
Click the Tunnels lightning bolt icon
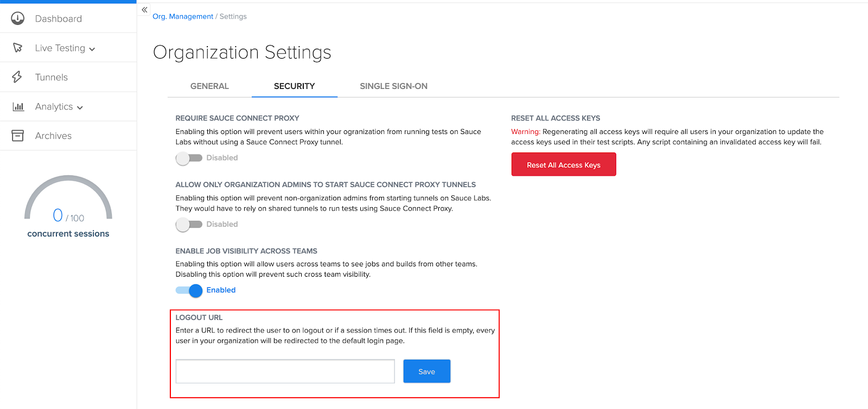pos(17,77)
